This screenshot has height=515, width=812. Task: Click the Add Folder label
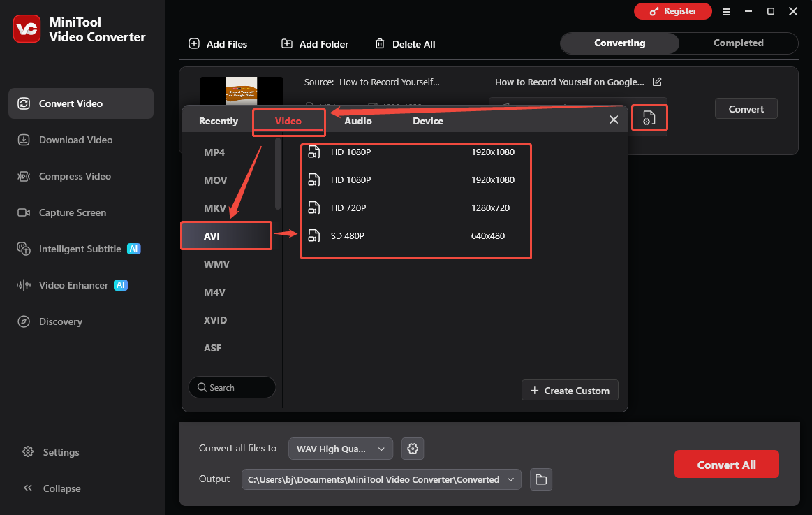[324, 44]
